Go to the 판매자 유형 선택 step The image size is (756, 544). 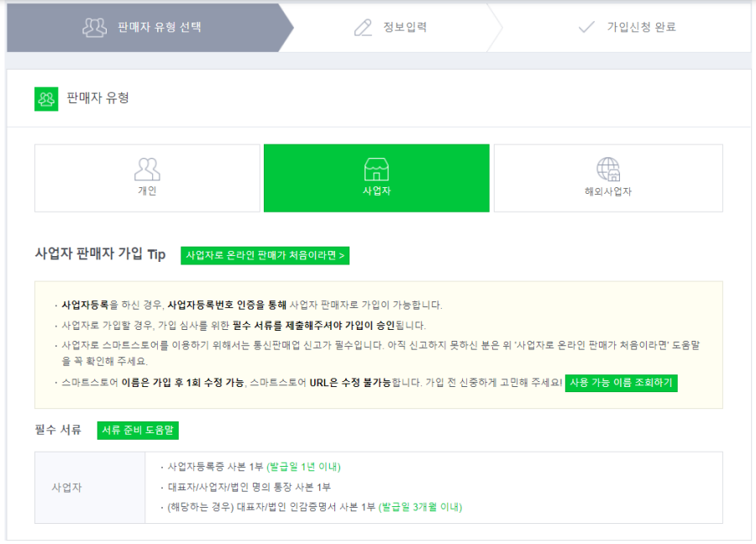click(150, 28)
